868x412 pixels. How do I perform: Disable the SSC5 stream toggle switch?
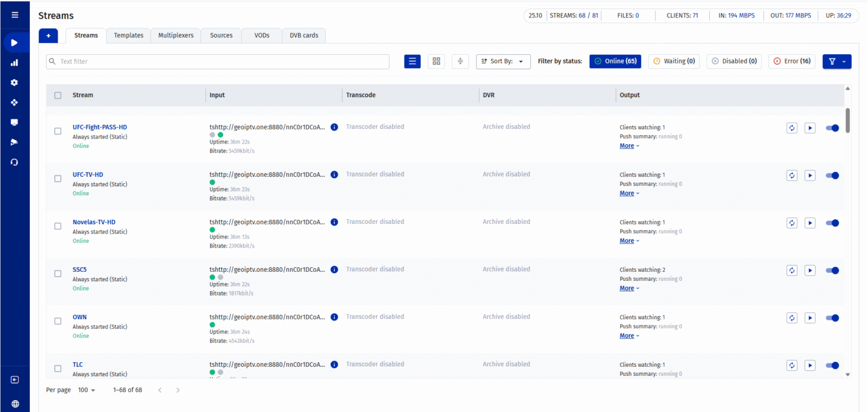pos(832,271)
